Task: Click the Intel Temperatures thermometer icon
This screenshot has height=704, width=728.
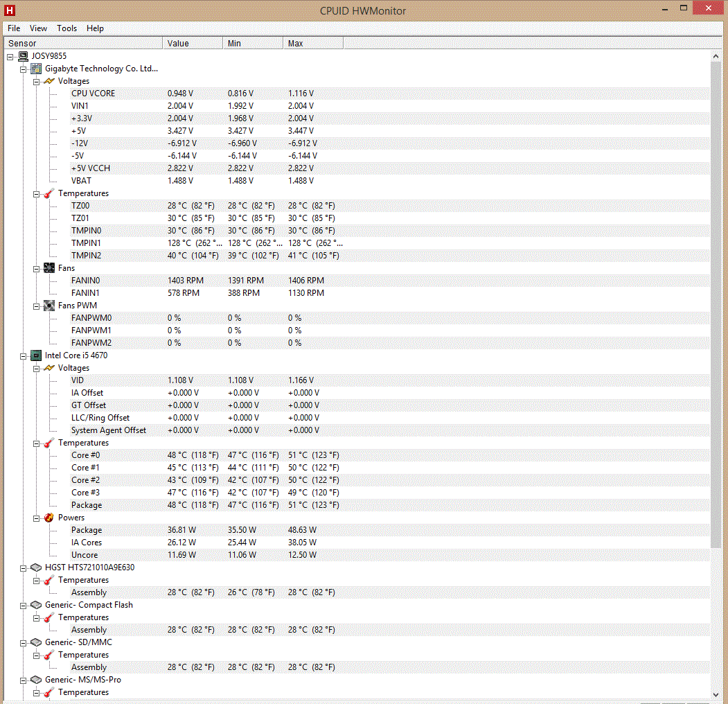Action: [49, 443]
